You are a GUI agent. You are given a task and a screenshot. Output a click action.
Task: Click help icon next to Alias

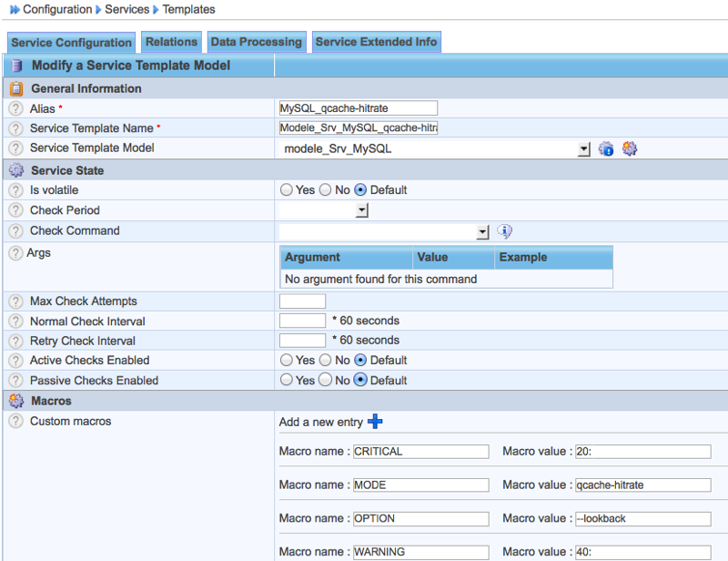pyautogui.click(x=15, y=108)
